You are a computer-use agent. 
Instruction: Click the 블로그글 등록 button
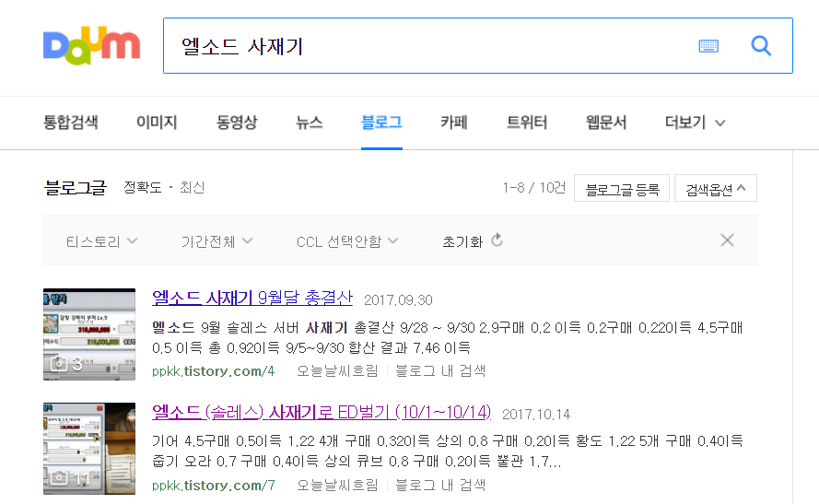click(x=622, y=188)
